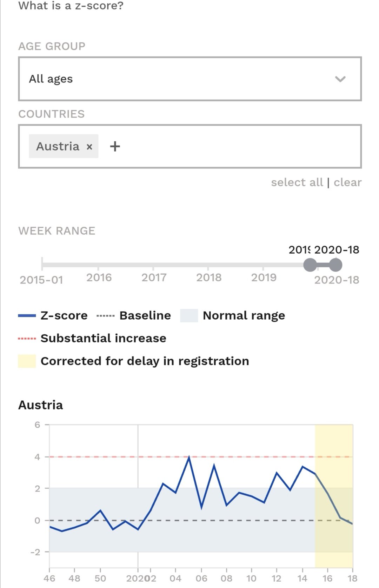Click the left week range slider handle
The height and width of the screenshot is (588, 379).
pyautogui.click(x=310, y=265)
